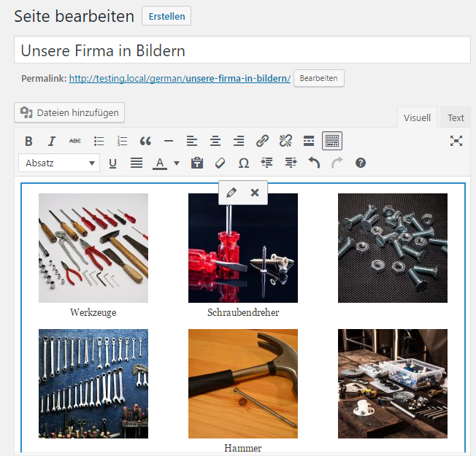Open keyboard shortcuts help
Screen dimensions: 476x456
point(361,163)
